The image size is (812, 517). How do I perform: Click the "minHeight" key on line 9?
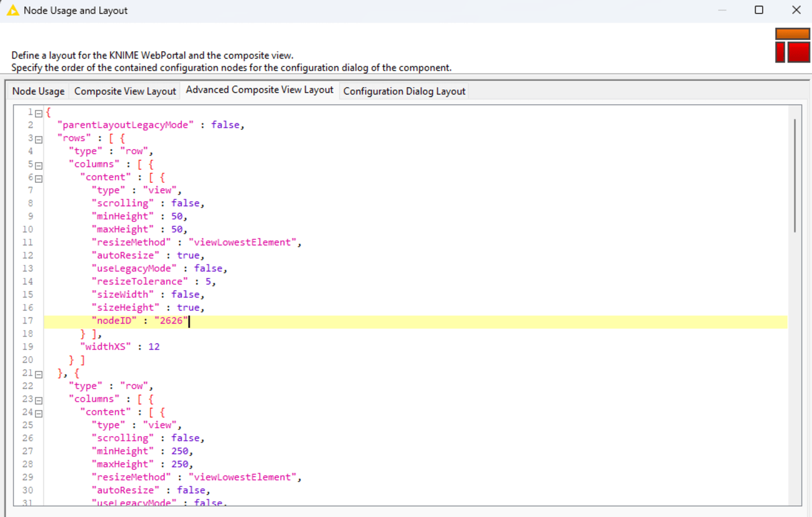[123, 216]
